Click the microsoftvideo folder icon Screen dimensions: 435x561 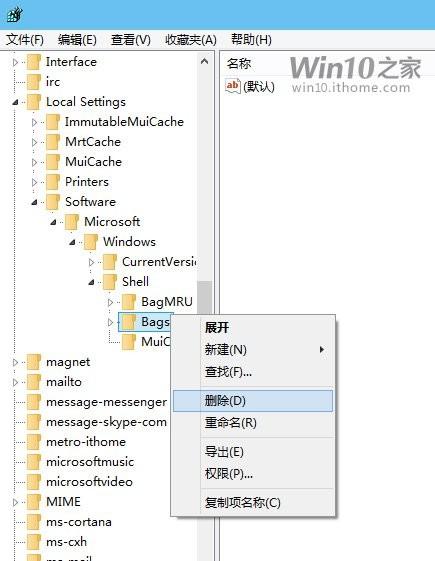tap(34, 482)
